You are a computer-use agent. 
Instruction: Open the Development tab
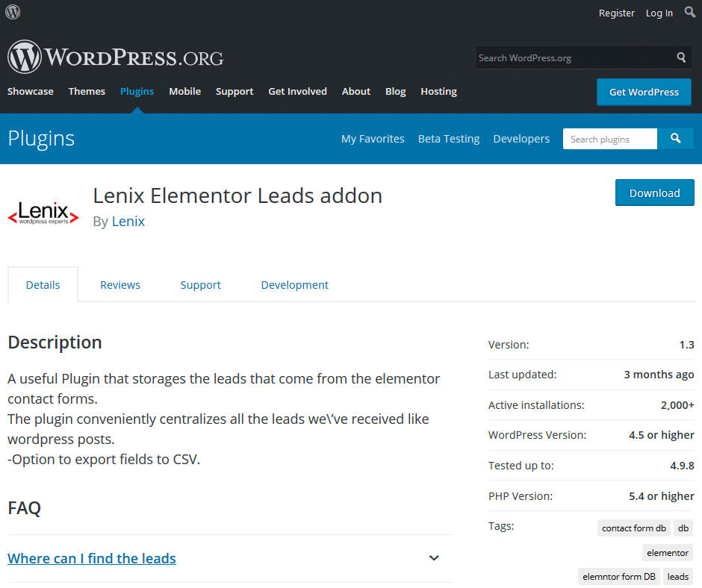coord(294,285)
